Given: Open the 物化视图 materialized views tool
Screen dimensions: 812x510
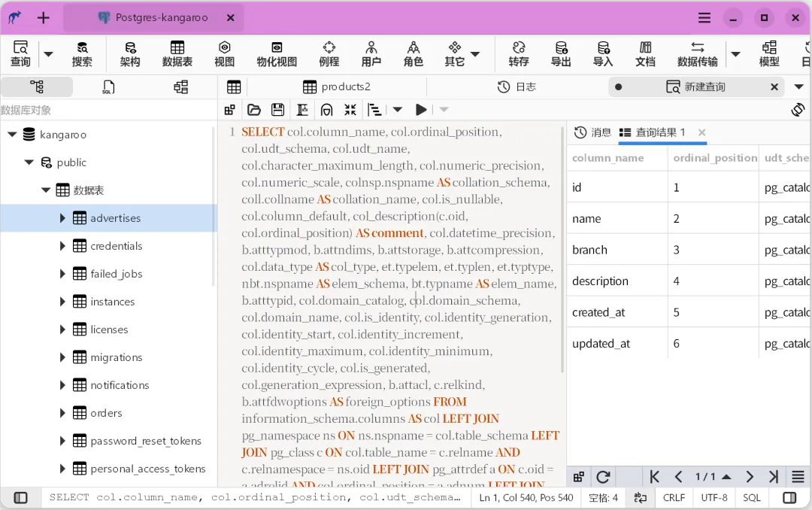Looking at the screenshot, I should tap(277, 53).
